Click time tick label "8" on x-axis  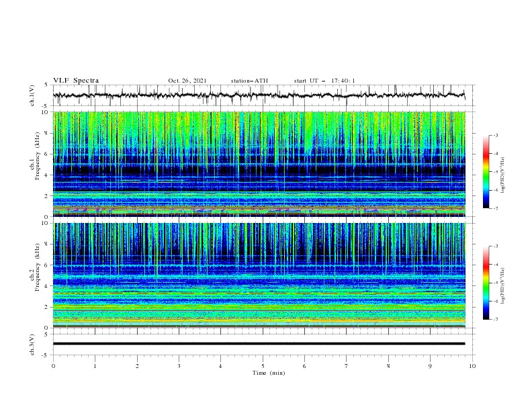pyautogui.click(x=388, y=366)
